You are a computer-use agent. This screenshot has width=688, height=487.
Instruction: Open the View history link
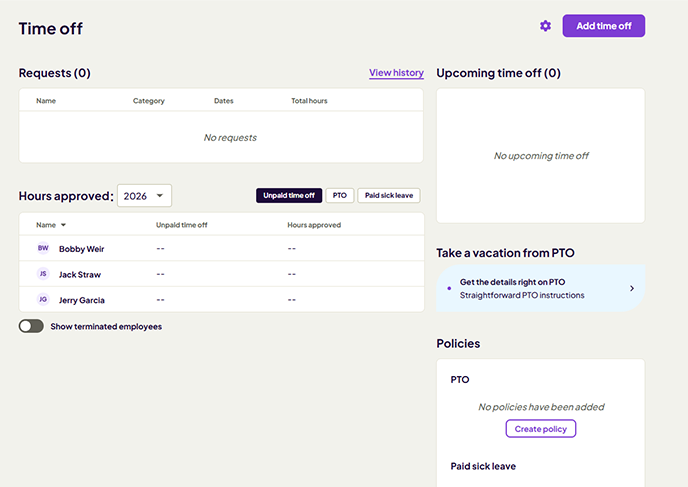pyautogui.click(x=396, y=73)
